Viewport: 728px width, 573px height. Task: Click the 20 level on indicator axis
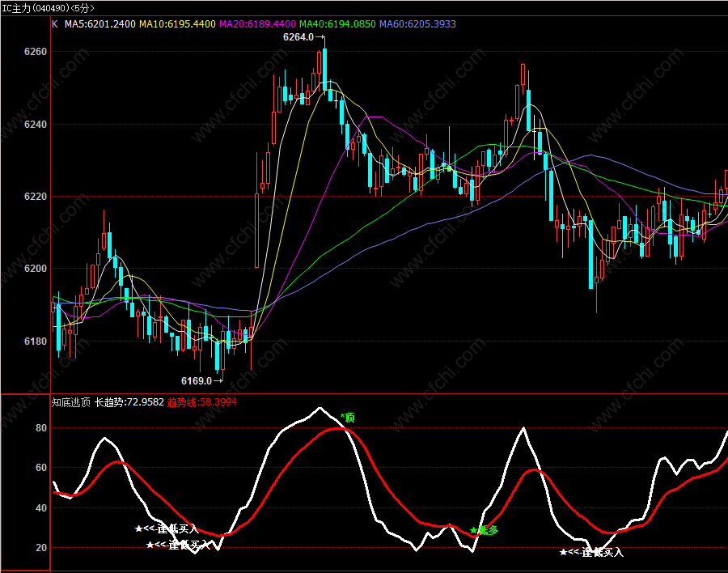pos(41,548)
